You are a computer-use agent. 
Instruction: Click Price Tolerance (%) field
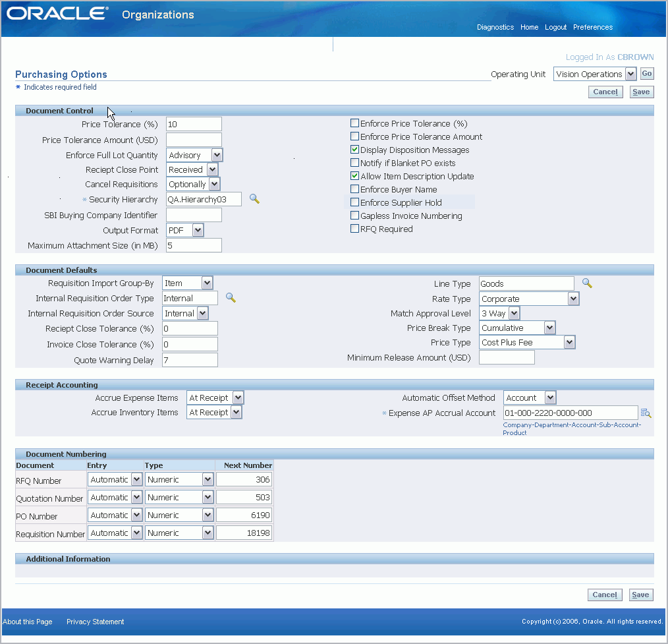coord(194,124)
